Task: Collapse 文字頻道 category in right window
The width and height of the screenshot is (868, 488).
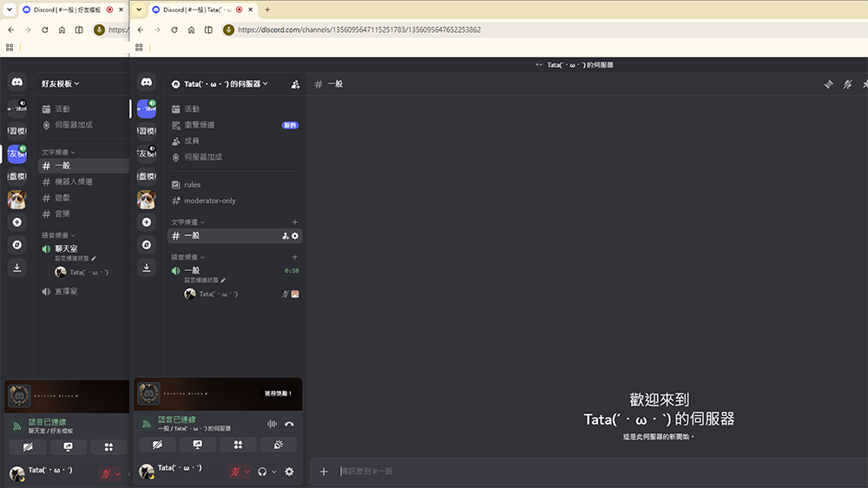Action: [x=187, y=222]
